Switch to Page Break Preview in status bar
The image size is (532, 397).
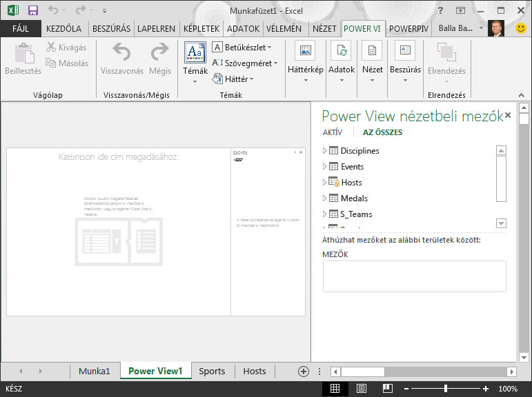(388, 389)
